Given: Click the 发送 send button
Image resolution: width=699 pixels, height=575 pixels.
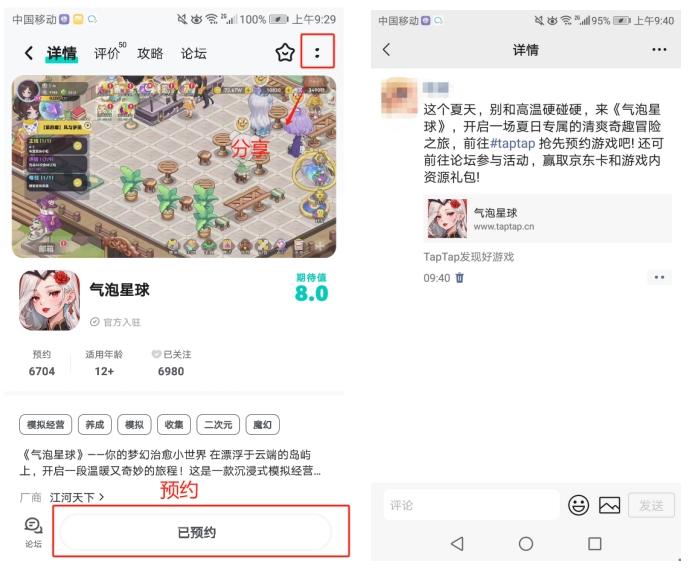Looking at the screenshot, I should tap(651, 505).
